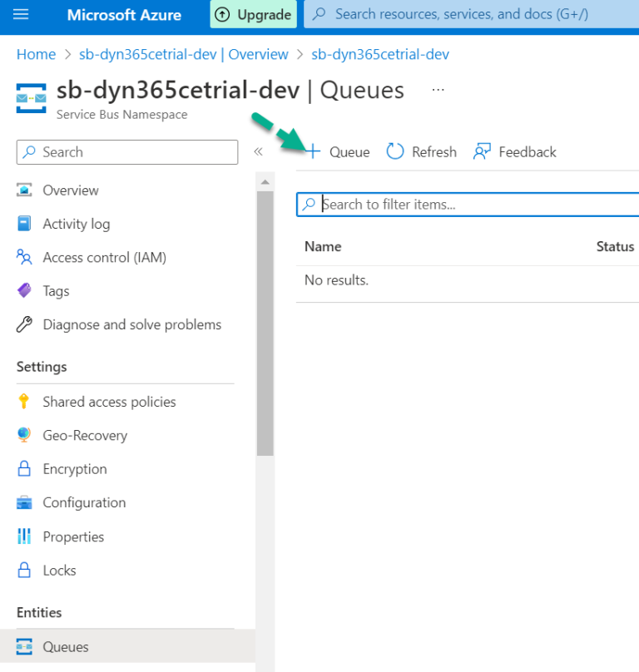Open the Encryption settings
The image size is (639, 672).
click(x=73, y=468)
